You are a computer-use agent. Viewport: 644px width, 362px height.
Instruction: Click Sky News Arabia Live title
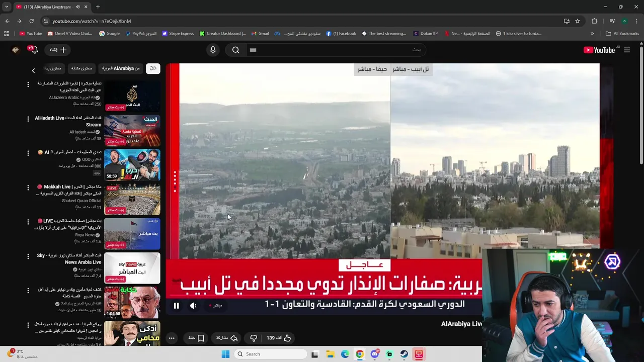69,259
